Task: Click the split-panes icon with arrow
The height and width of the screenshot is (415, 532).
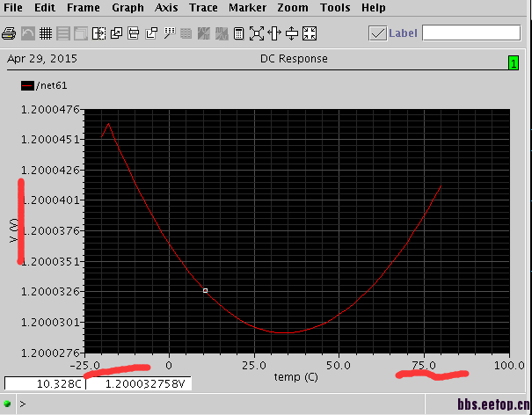Action: 98,33
